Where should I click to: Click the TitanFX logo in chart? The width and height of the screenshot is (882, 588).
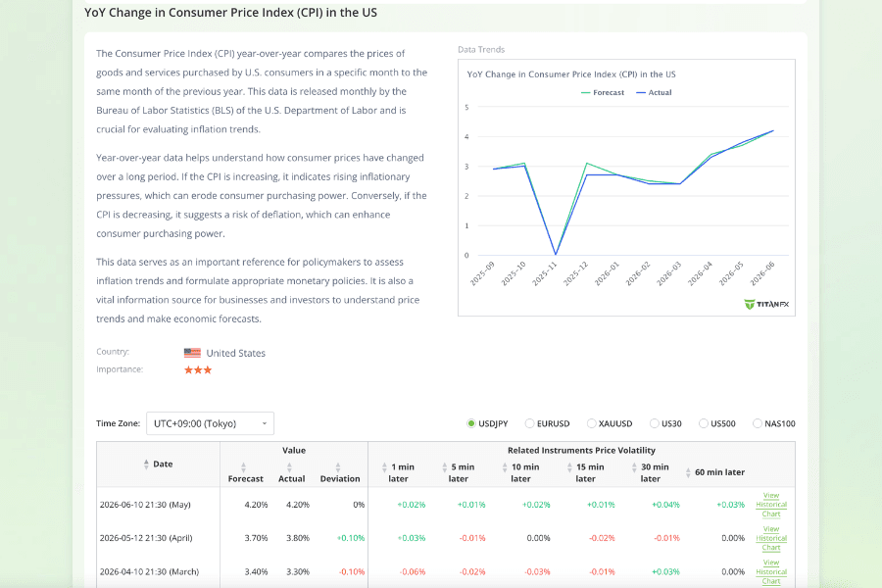tap(766, 305)
